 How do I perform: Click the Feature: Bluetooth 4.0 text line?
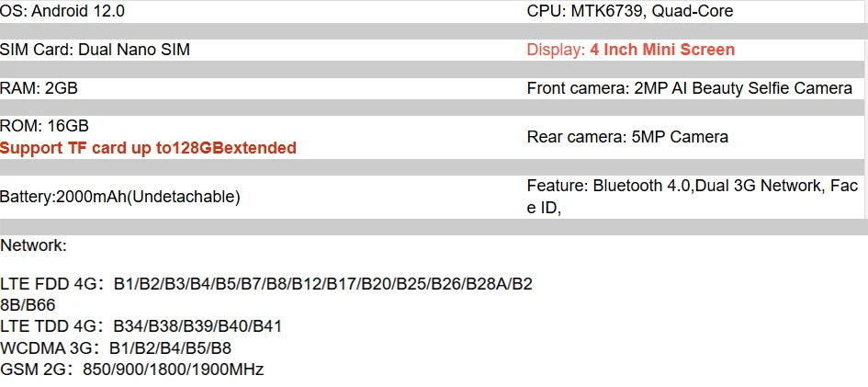coord(692,186)
